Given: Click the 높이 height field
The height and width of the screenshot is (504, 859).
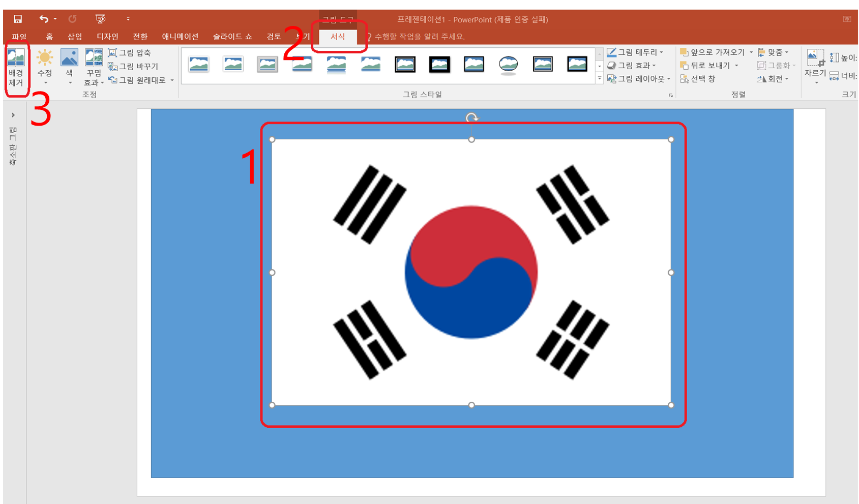Looking at the screenshot, I should click(x=844, y=58).
